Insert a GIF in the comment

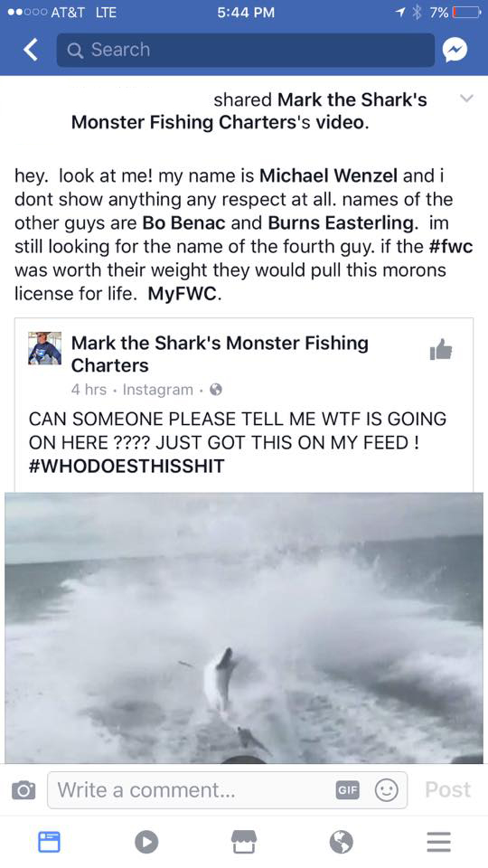pyautogui.click(x=347, y=790)
